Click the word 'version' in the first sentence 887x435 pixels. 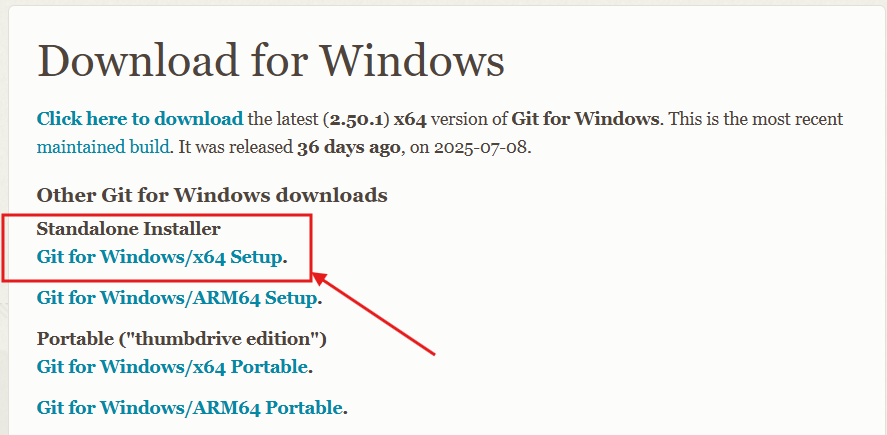(x=462, y=119)
